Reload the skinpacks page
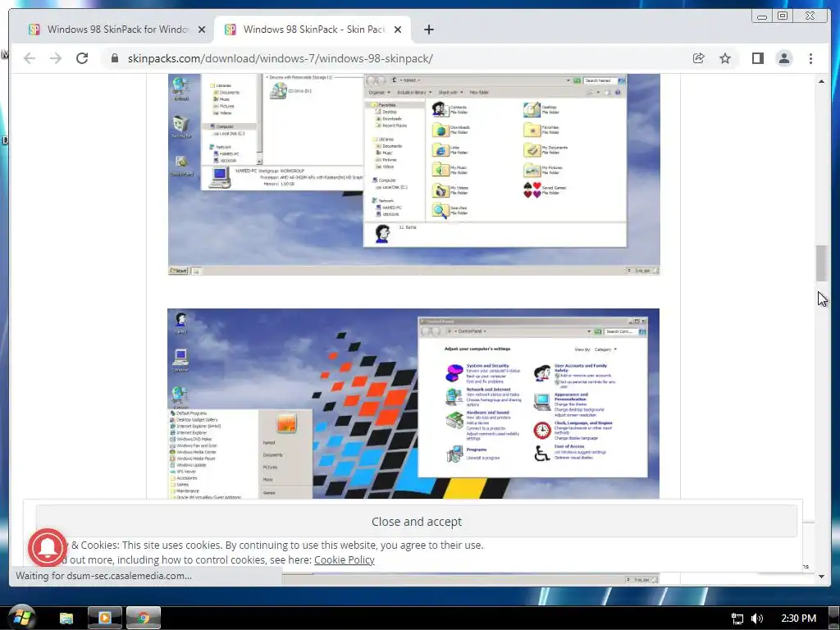The width and height of the screenshot is (840, 630). point(82,58)
